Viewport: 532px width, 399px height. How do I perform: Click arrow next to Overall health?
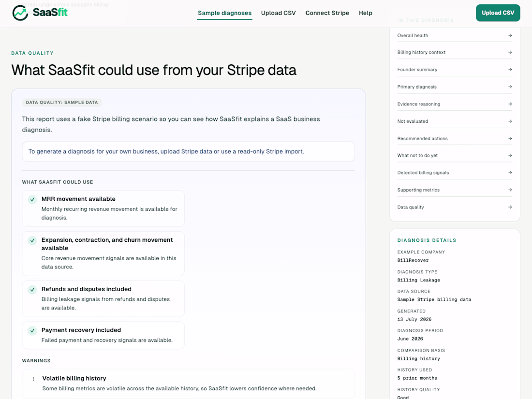tap(510, 35)
